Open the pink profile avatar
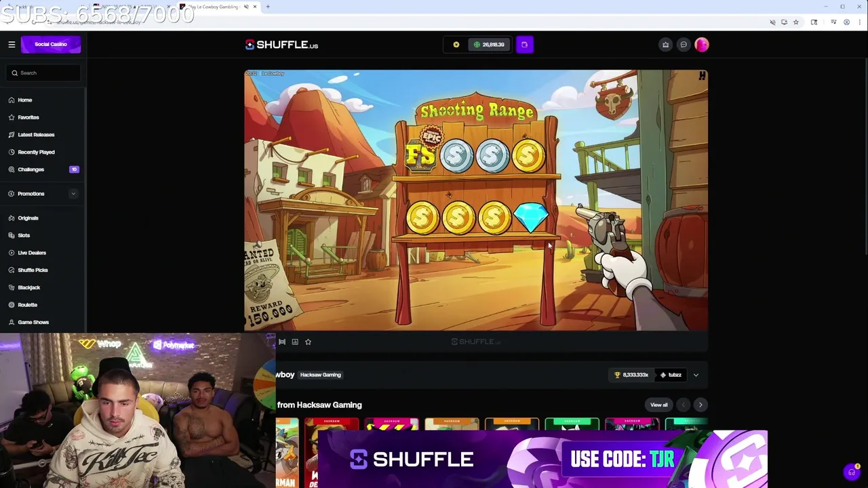Viewport: 868px width, 488px height. pyautogui.click(x=702, y=45)
